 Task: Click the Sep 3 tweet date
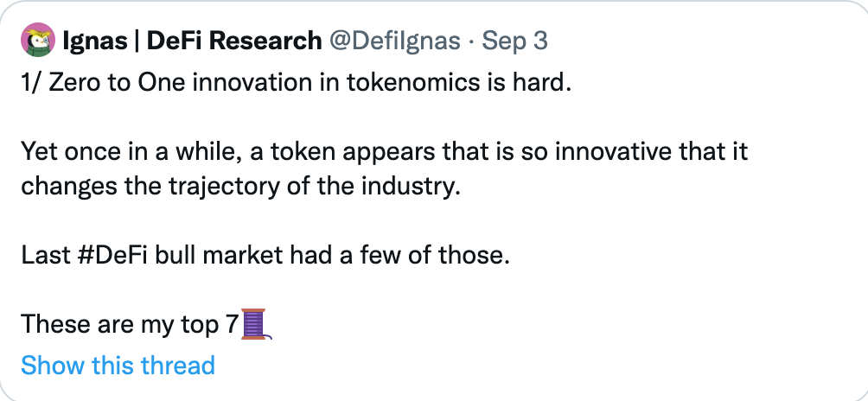click(x=514, y=41)
